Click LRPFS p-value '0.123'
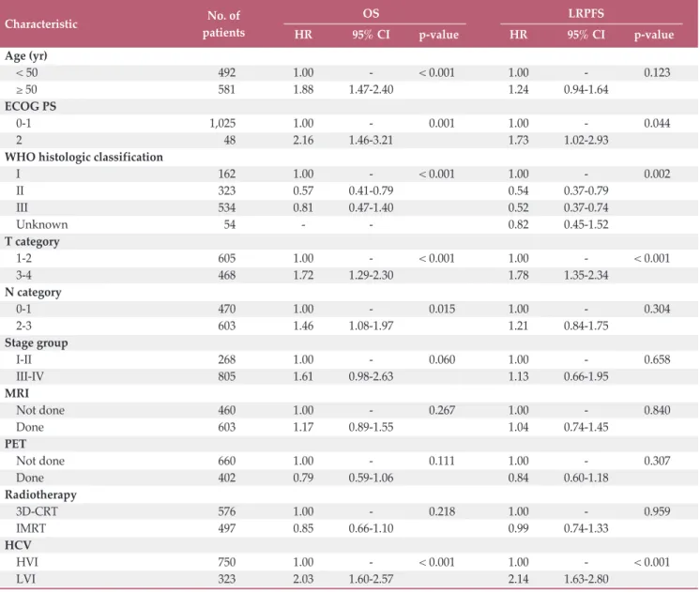The image size is (700, 593). (x=657, y=73)
